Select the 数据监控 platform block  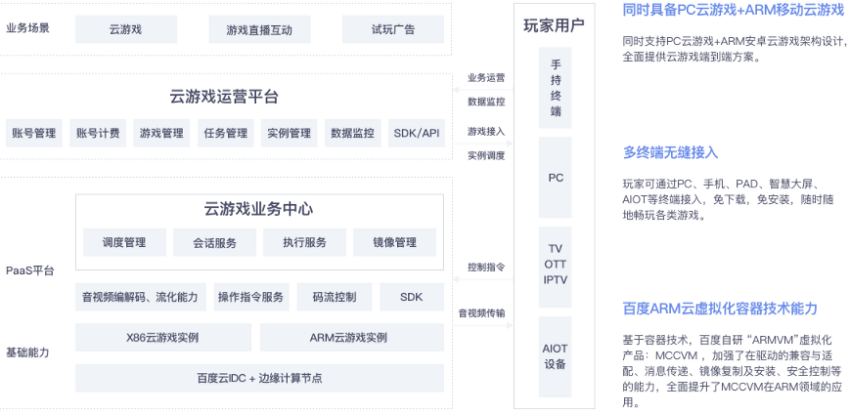pos(353,133)
